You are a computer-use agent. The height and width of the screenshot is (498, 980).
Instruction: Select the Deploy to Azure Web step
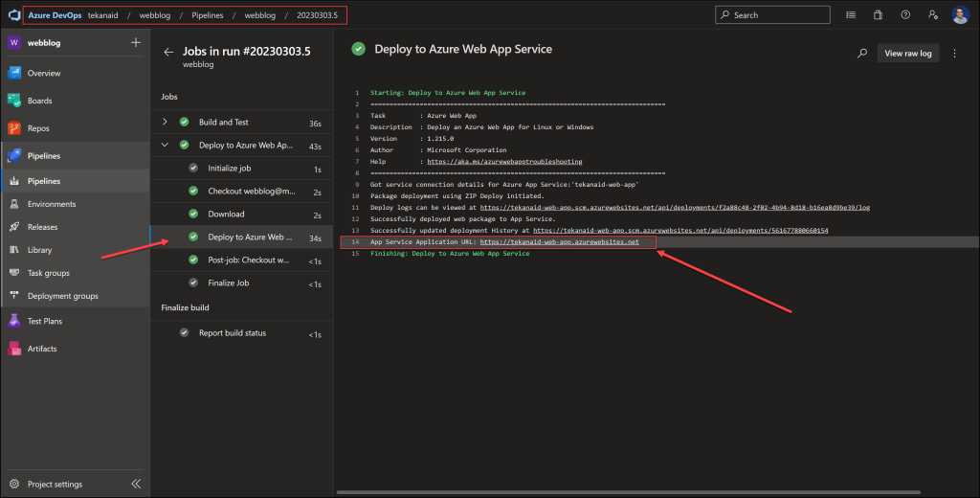242,238
